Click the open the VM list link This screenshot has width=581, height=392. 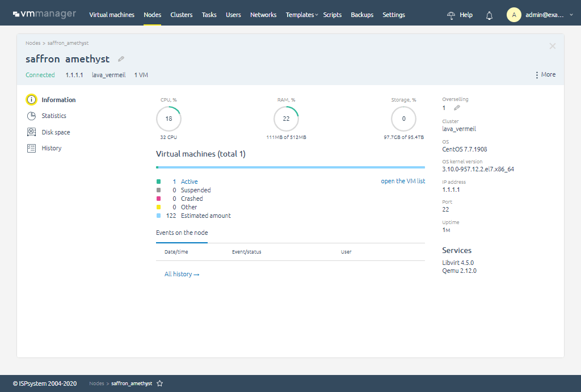pyautogui.click(x=403, y=182)
